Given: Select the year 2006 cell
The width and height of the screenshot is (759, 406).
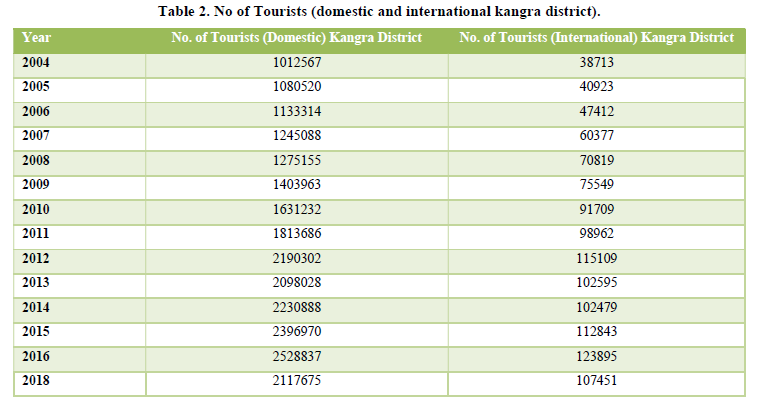Looking at the screenshot, I should point(37,112).
